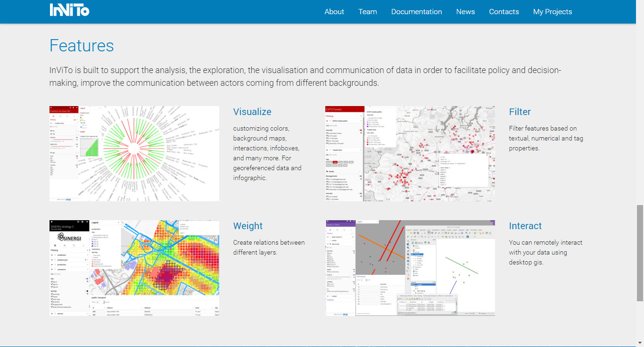This screenshot has height=347, width=644.
Task: Click the Features section title
Action: point(82,46)
